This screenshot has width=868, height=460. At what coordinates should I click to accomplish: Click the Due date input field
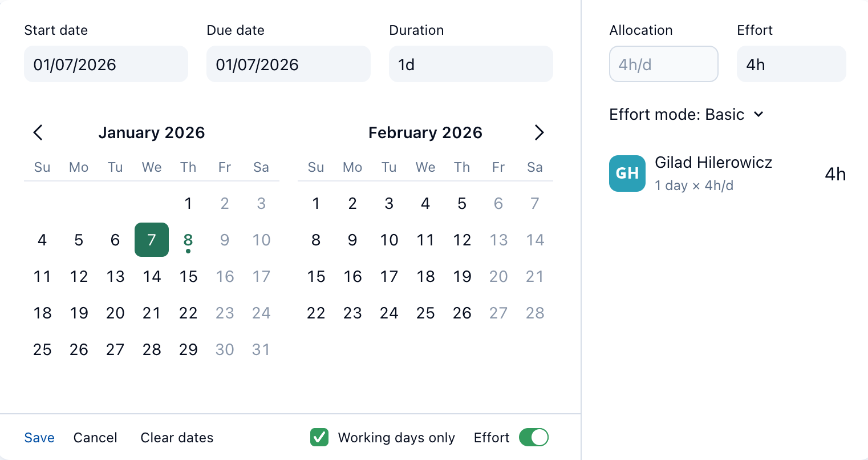289,64
